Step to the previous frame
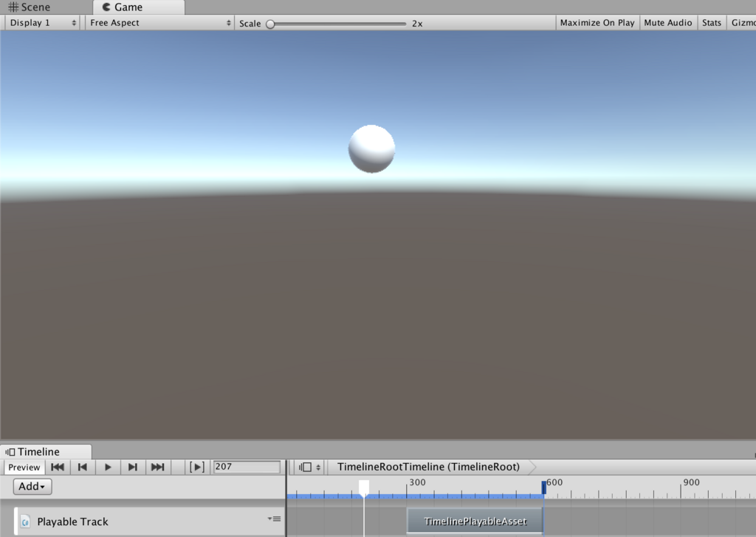Screen dimensions: 756x537 (83, 467)
